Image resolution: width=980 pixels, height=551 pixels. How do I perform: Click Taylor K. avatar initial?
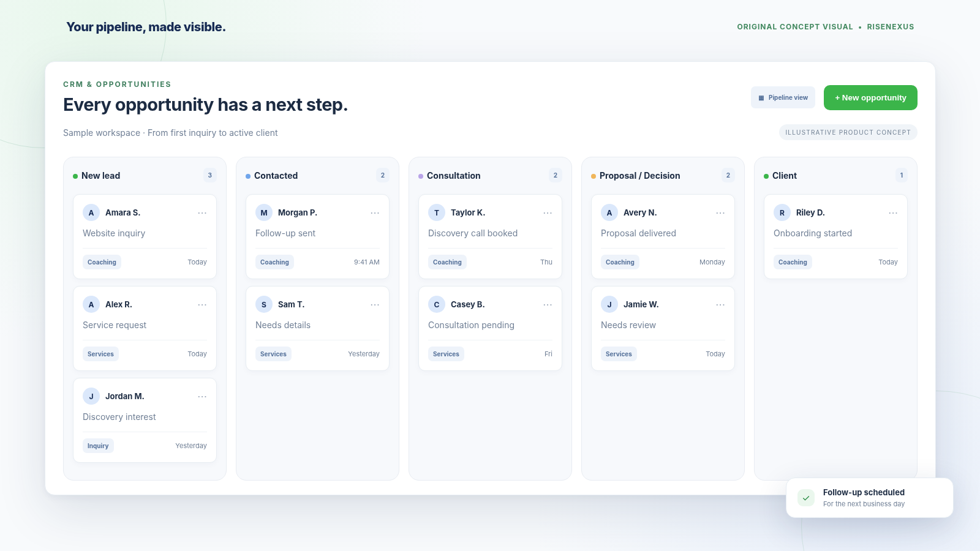437,212
